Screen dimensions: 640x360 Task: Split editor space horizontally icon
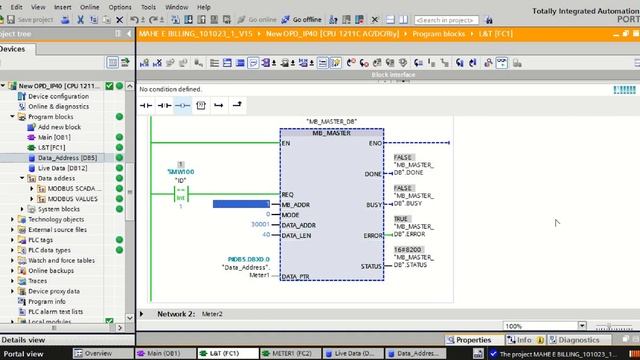[390, 20]
